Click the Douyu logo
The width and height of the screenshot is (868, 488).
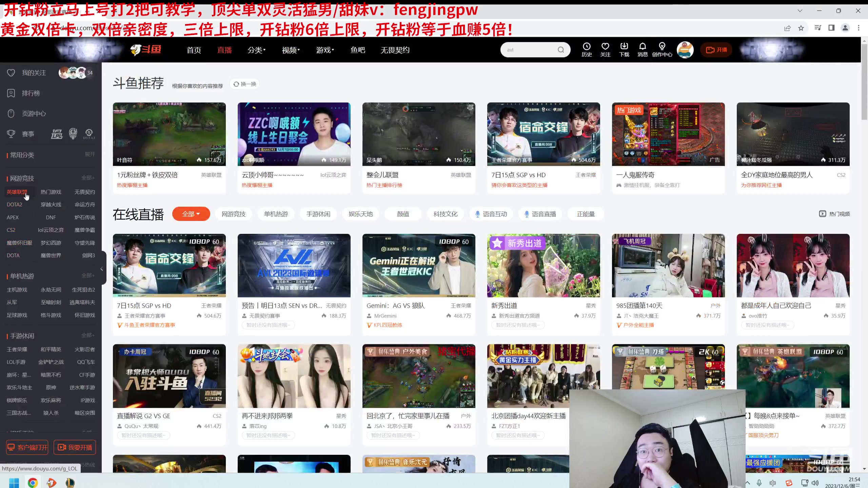point(146,50)
